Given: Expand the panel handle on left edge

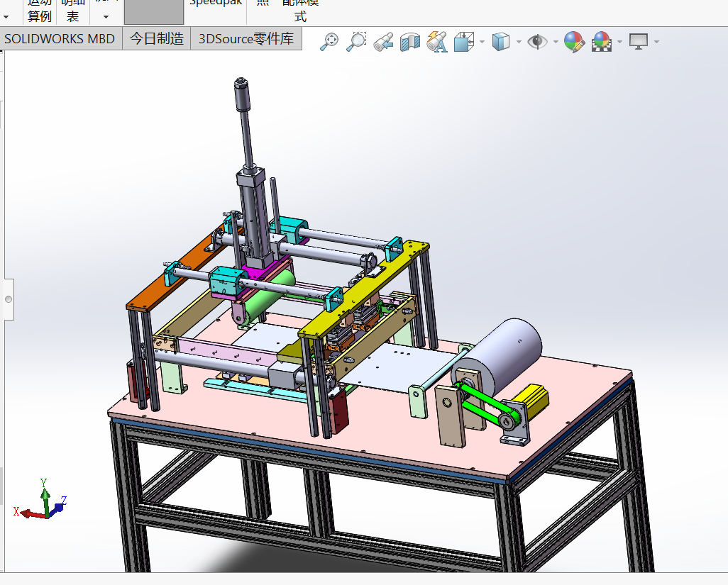Looking at the screenshot, I should [x=9, y=299].
